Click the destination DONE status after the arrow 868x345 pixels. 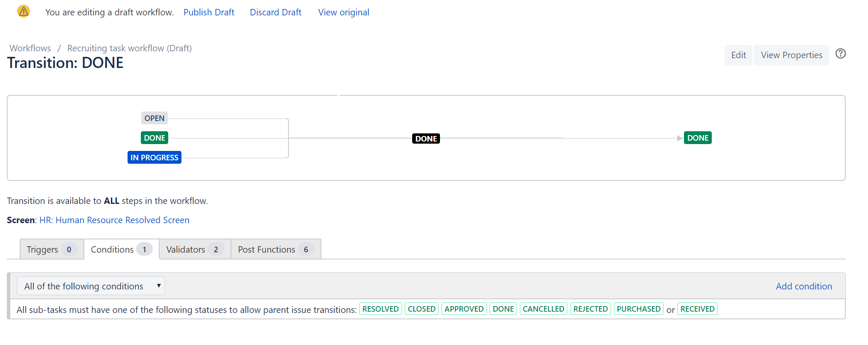pyautogui.click(x=698, y=138)
